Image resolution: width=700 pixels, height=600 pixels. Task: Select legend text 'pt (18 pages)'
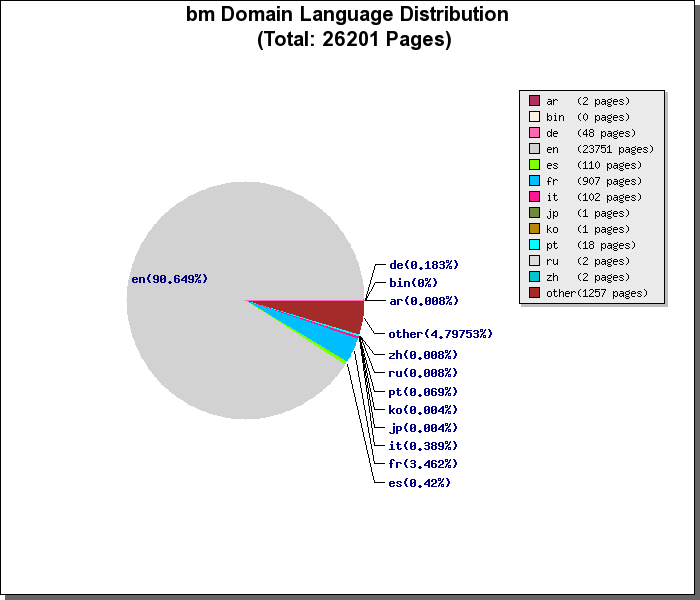[x=591, y=246]
